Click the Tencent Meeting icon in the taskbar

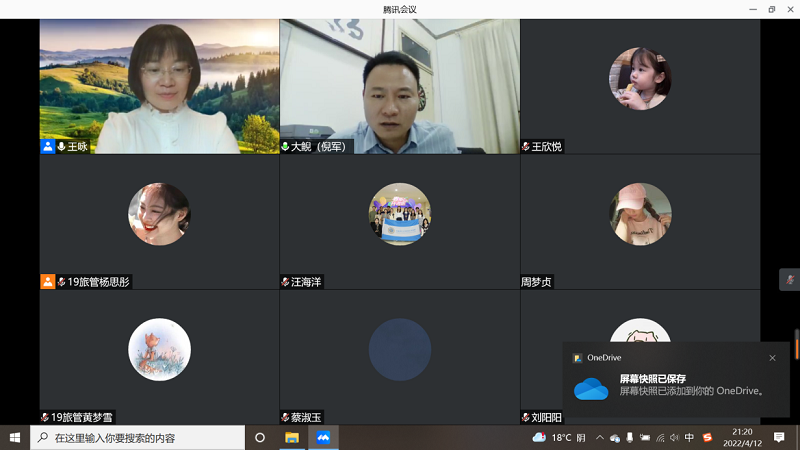click(x=323, y=437)
